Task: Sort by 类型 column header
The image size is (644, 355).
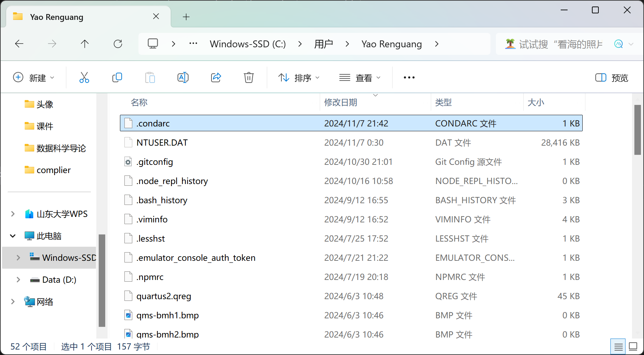Action: click(x=477, y=102)
